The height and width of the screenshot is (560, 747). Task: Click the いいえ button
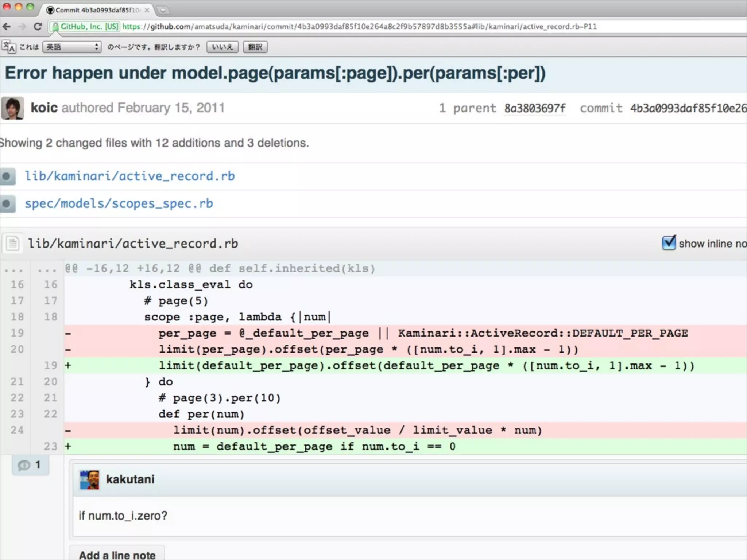(x=222, y=47)
